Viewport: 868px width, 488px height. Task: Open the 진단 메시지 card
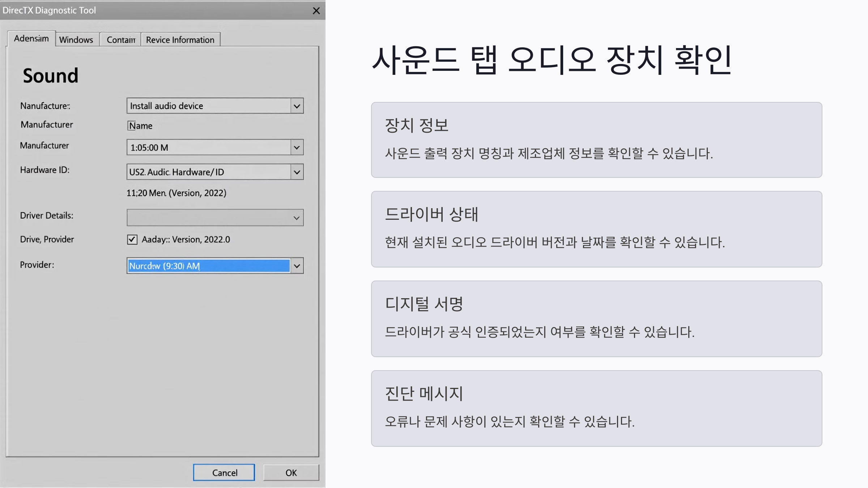coord(596,408)
